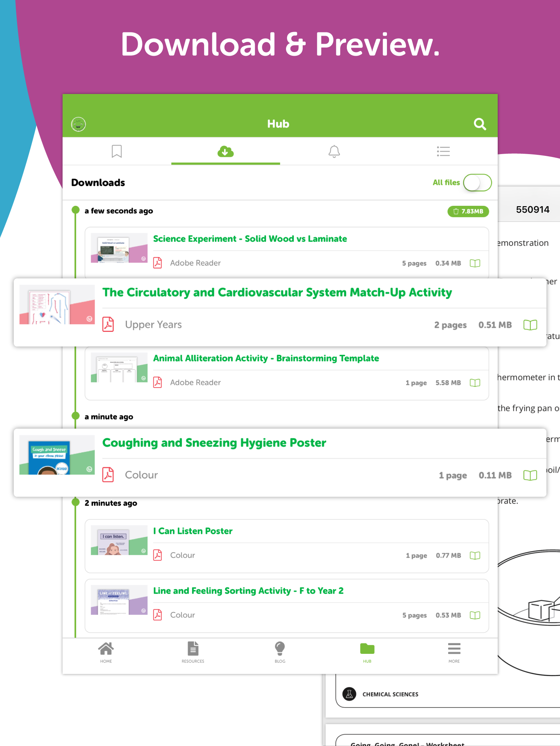Tap PDF icon for Coughing and Sneezing Poster

tap(108, 475)
